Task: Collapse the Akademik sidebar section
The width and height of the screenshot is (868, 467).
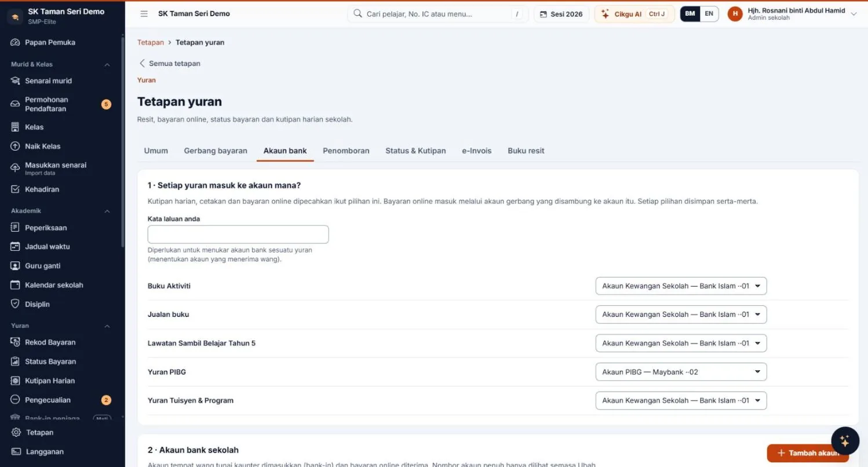Action: (107, 211)
